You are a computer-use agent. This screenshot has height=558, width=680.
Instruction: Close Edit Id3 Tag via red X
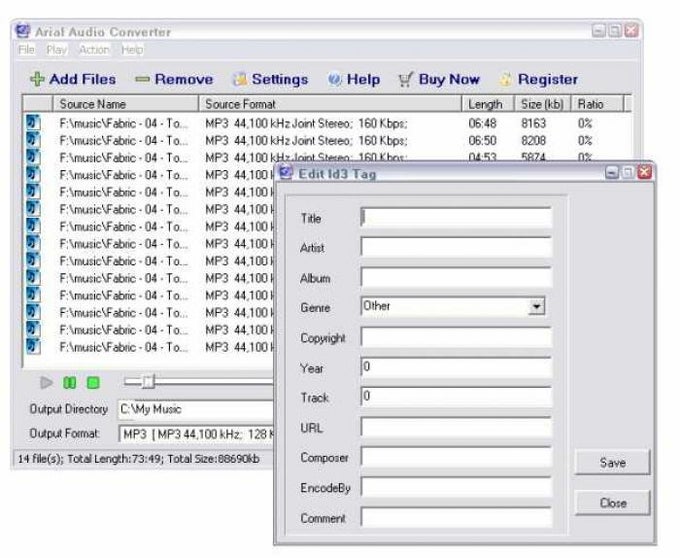[x=645, y=173]
